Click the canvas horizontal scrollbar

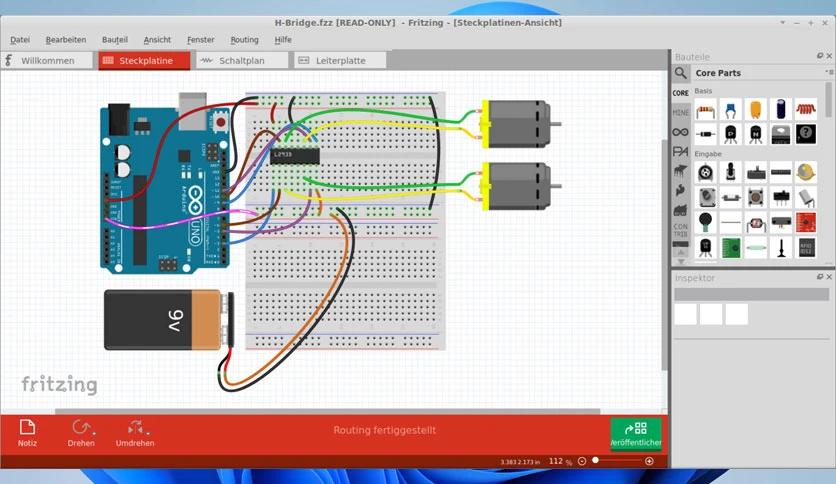[x=327, y=412]
